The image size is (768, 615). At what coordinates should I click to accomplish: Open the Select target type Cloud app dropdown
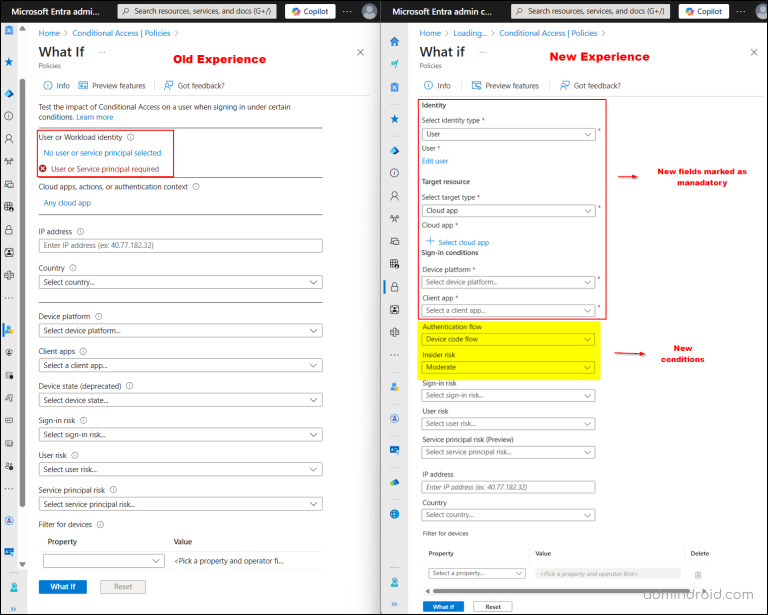click(x=508, y=211)
